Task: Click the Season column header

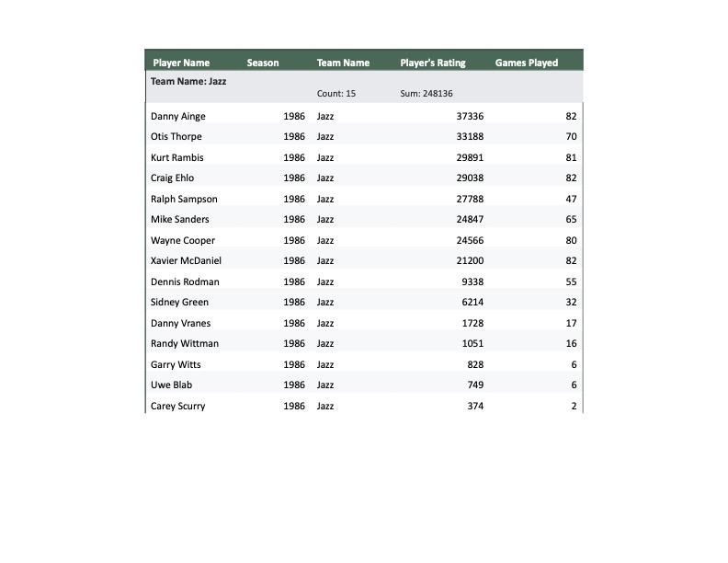Action: [x=263, y=63]
